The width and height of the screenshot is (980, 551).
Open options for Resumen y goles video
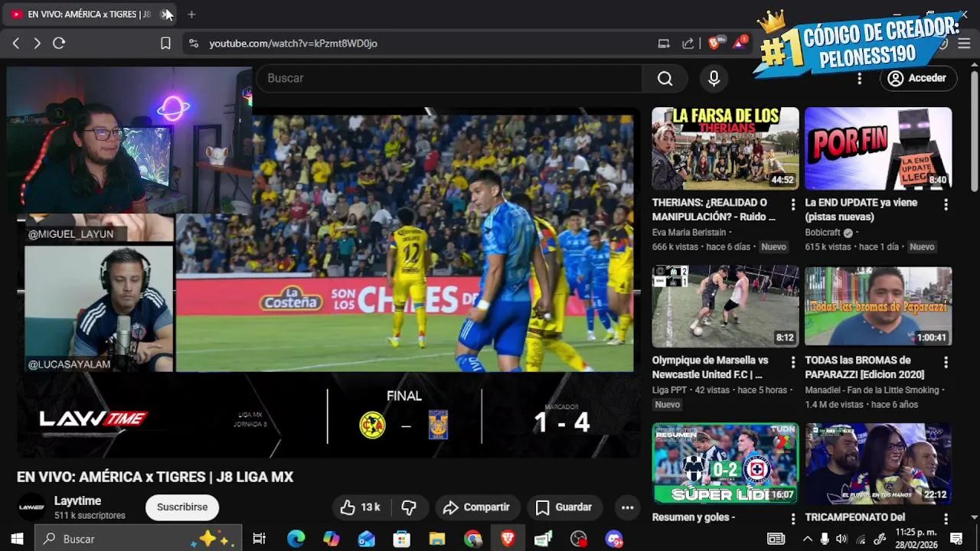792,519
